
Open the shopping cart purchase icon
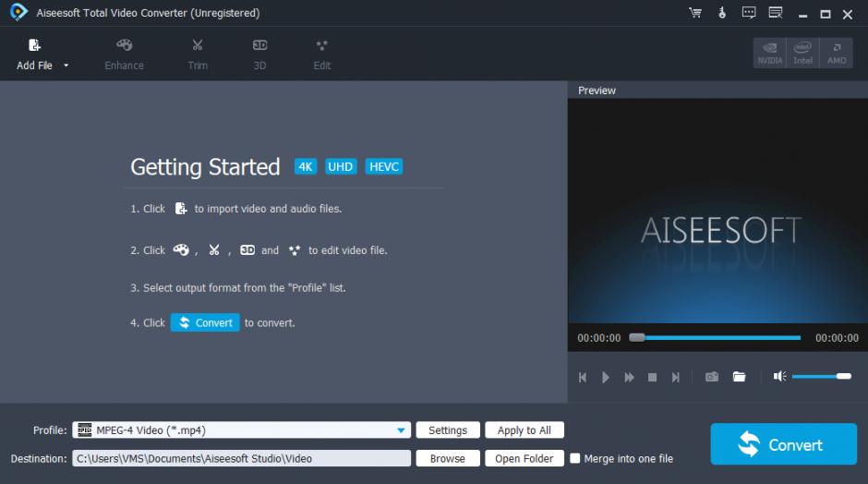pos(695,13)
